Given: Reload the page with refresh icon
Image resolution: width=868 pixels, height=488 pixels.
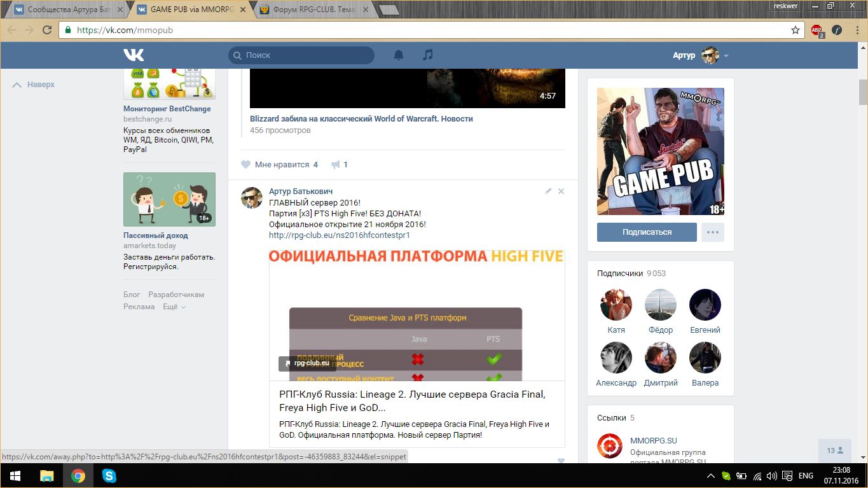Looking at the screenshot, I should click(x=47, y=30).
